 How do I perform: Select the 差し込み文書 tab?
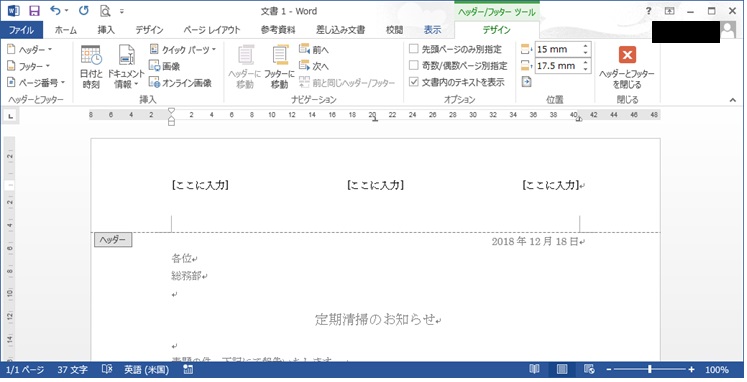340,30
